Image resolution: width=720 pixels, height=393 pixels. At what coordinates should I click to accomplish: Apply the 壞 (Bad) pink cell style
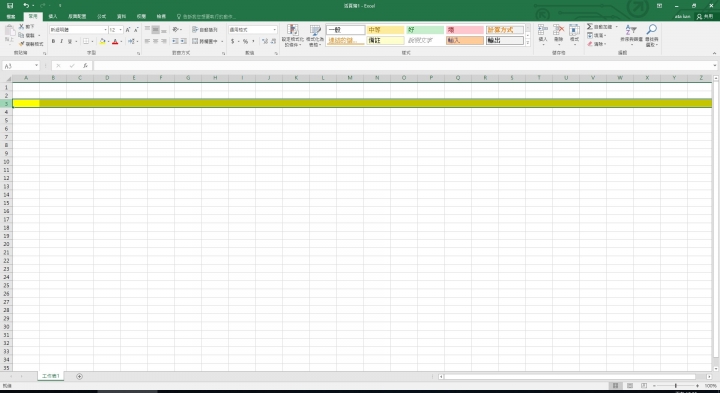[x=465, y=30]
